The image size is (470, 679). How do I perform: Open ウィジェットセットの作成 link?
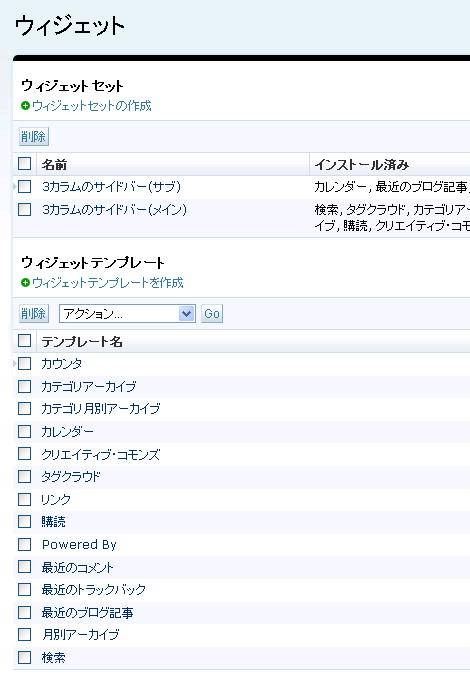point(92,106)
